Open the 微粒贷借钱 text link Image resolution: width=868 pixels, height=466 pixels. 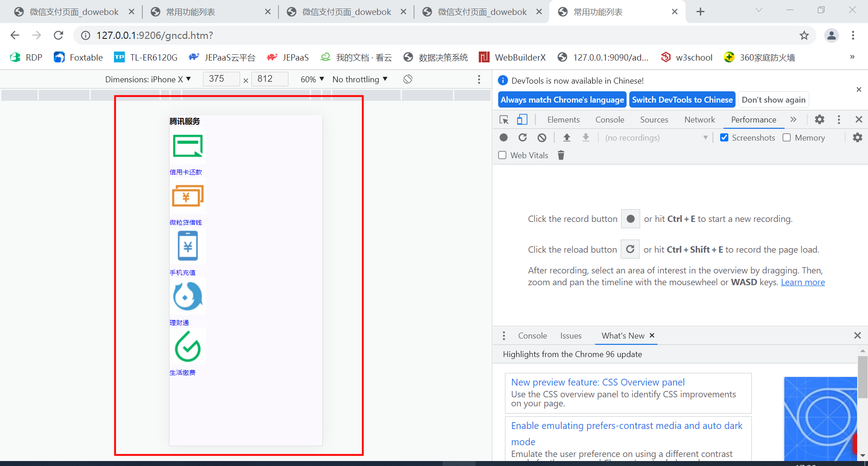(x=186, y=222)
